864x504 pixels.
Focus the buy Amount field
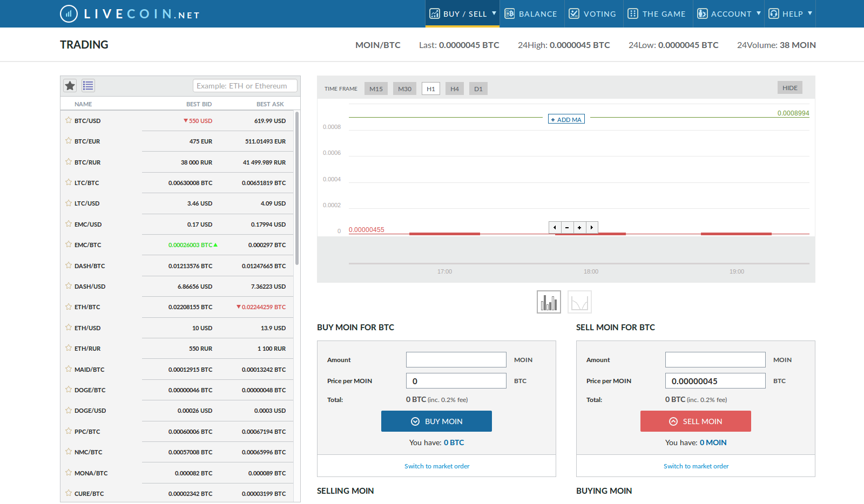(456, 359)
